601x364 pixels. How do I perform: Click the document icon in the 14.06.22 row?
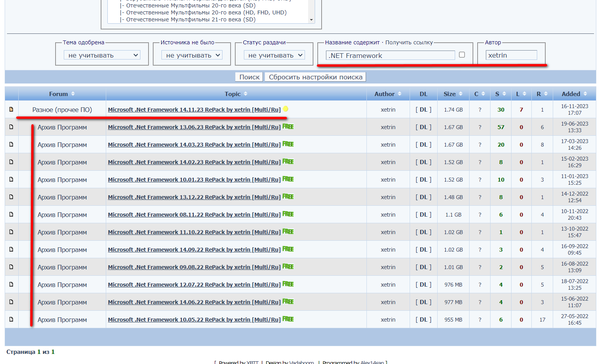11,302
